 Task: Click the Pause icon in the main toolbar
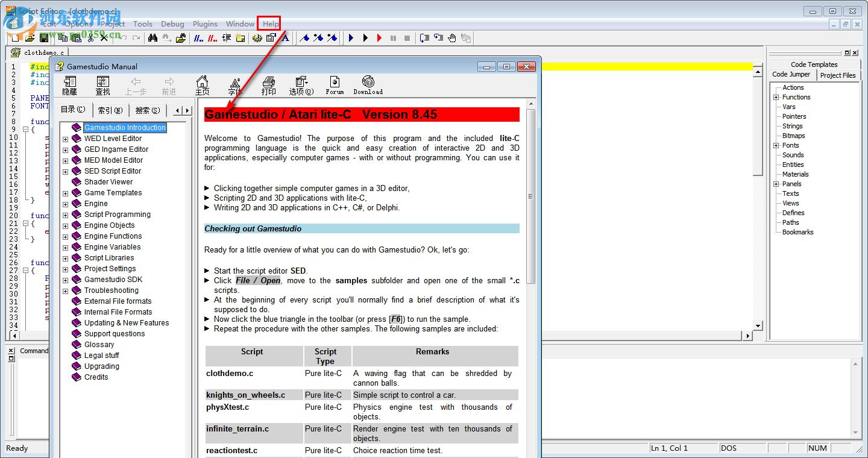point(393,38)
